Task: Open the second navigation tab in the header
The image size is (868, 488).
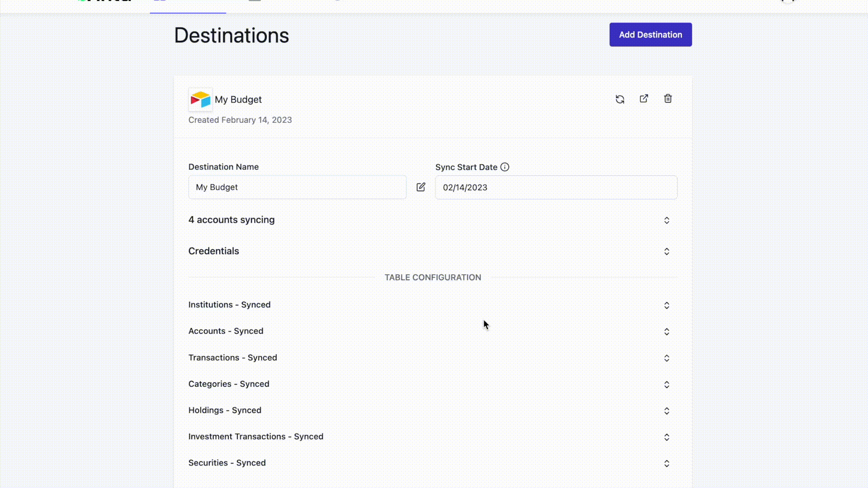Action: (x=255, y=2)
